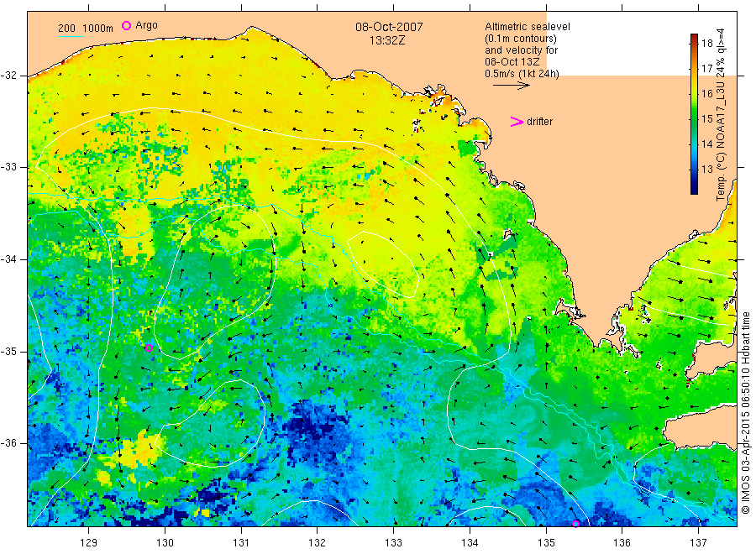Click the longitude axis label "129"
This screenshot has height=554, width=756.
click(x=89, y=543)
